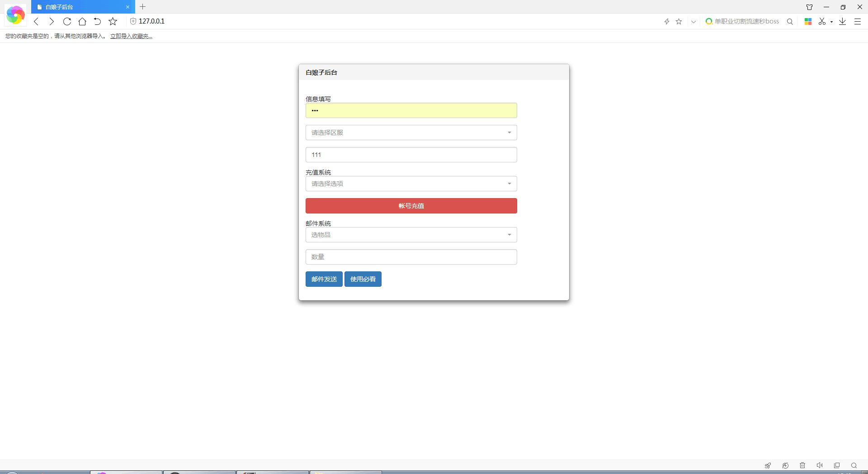
Task: Go to browser home page icon
Action: click(x=82, y=21)
